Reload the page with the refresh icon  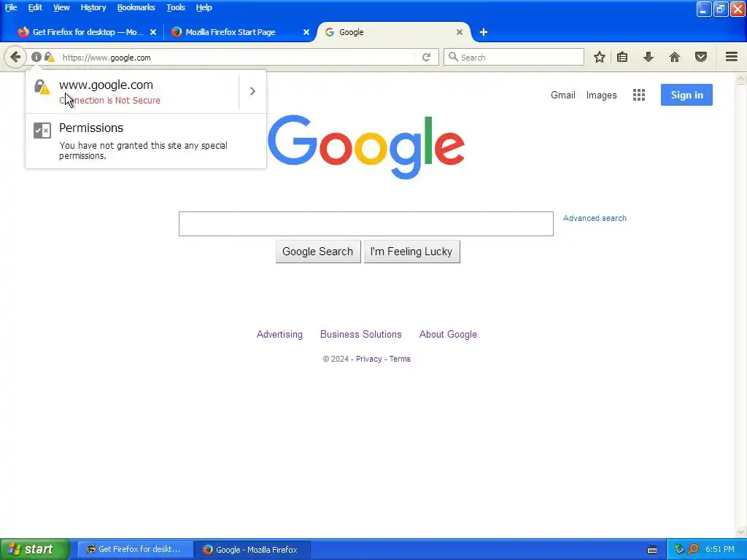click(x=426, y=57)
